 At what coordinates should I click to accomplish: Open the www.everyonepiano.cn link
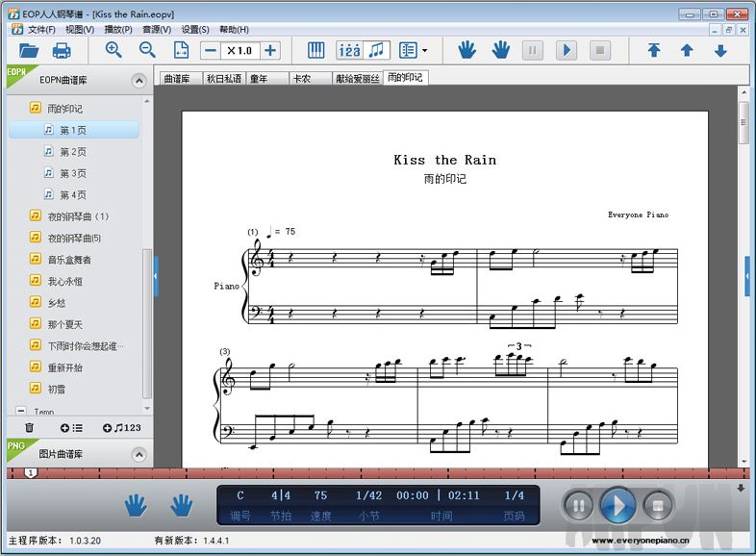640,541
